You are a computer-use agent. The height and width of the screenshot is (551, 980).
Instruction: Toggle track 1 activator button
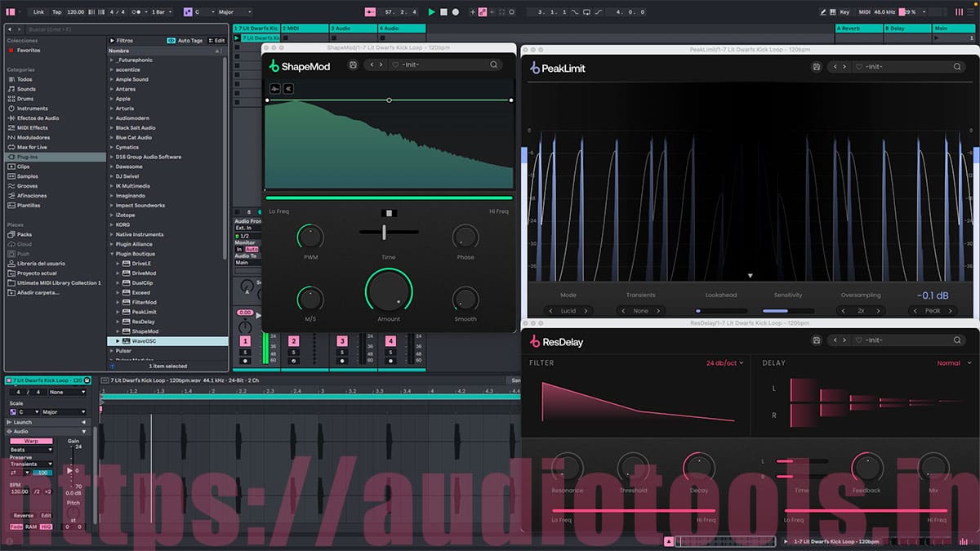pos(245,341)
